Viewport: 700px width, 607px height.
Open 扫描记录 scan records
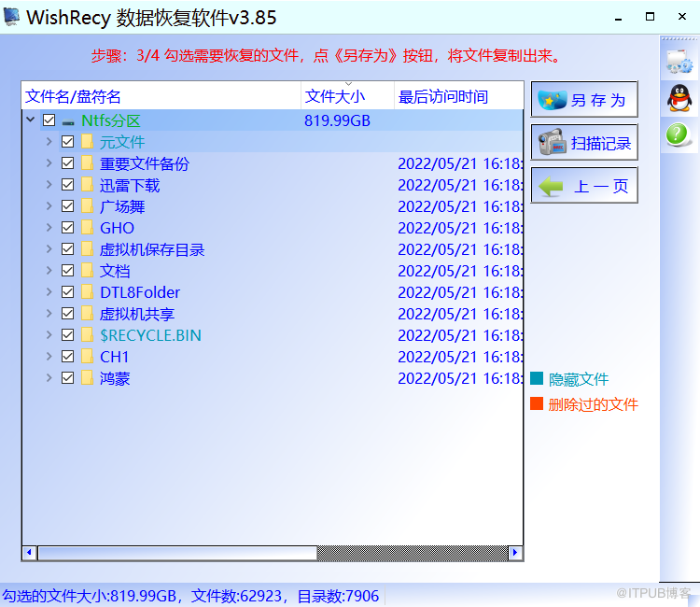click(x=584, y=143)
